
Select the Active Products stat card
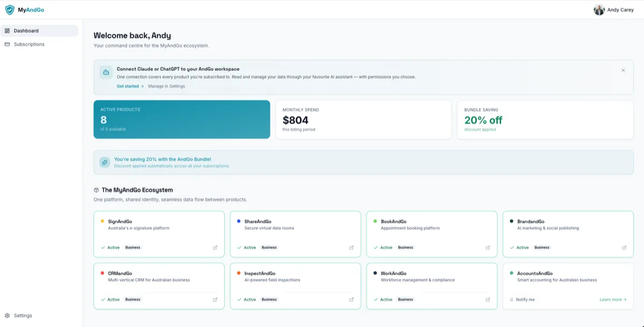pyautogui.click(x=182, y=119)
